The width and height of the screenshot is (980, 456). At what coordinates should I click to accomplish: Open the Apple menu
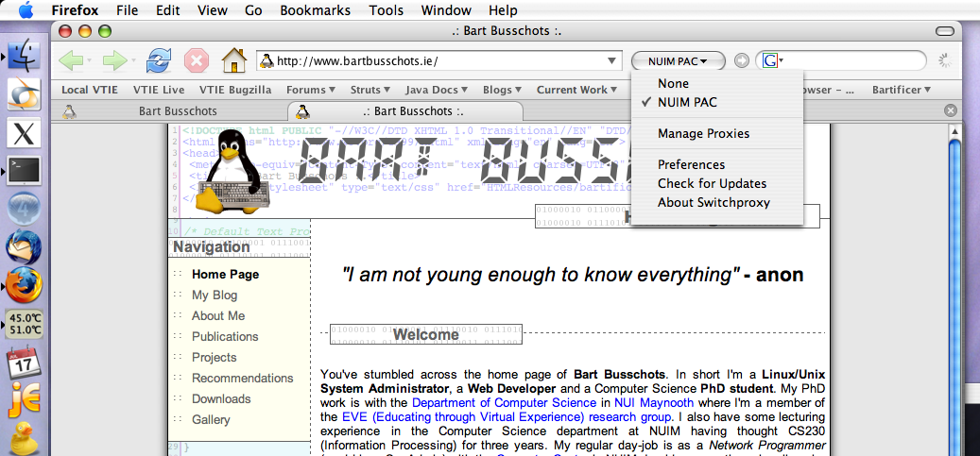(x=26, y=10)
